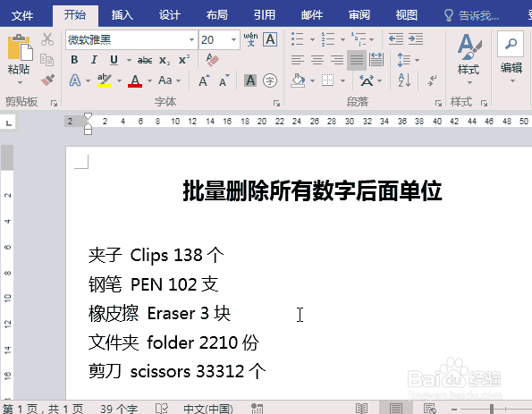Sort text A to Z icon
Image resolution: width=532 pixels, height=414 pixels.
pos(404,80)
